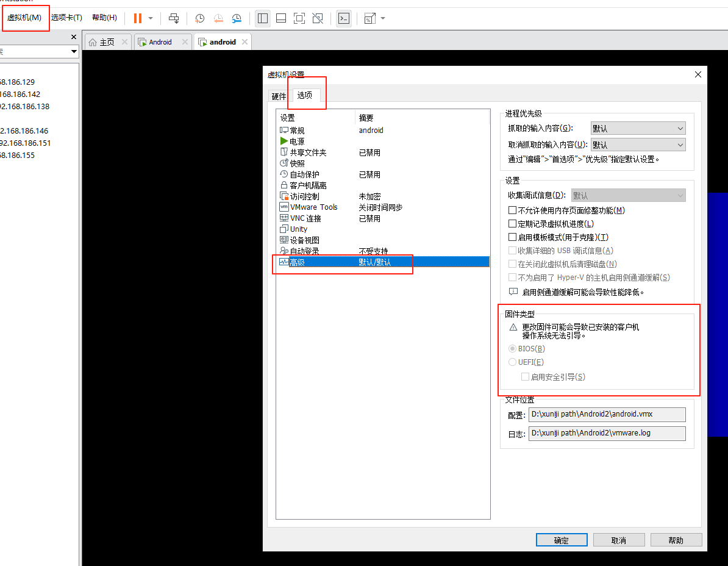The width and height of the screenshot is (728, 566).
Task: Open the snapshot manager icon
Action: tap(237, 18)
